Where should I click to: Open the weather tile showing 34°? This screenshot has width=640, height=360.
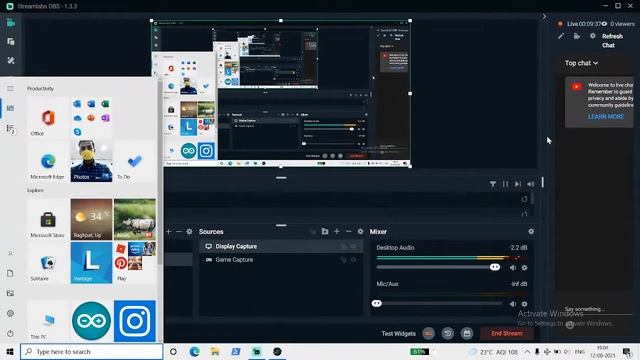pos(91,220)
